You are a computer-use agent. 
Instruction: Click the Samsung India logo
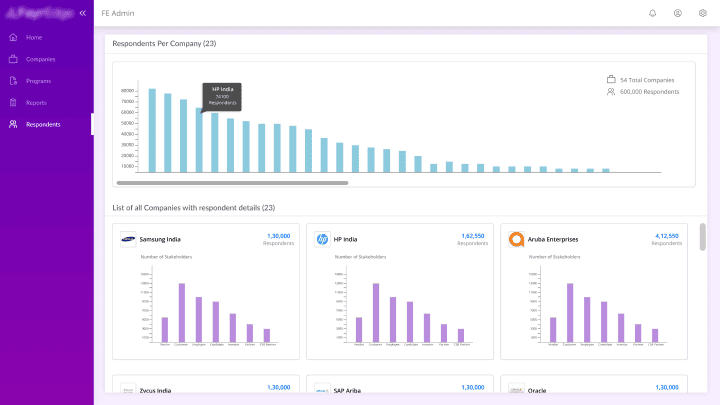point(128,239)
